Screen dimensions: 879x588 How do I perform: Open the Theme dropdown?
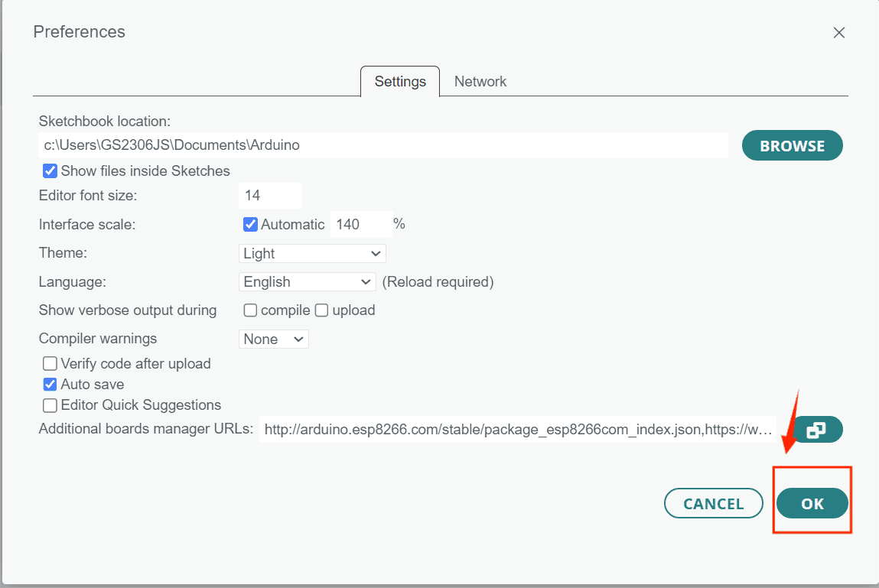click(312, 253)
